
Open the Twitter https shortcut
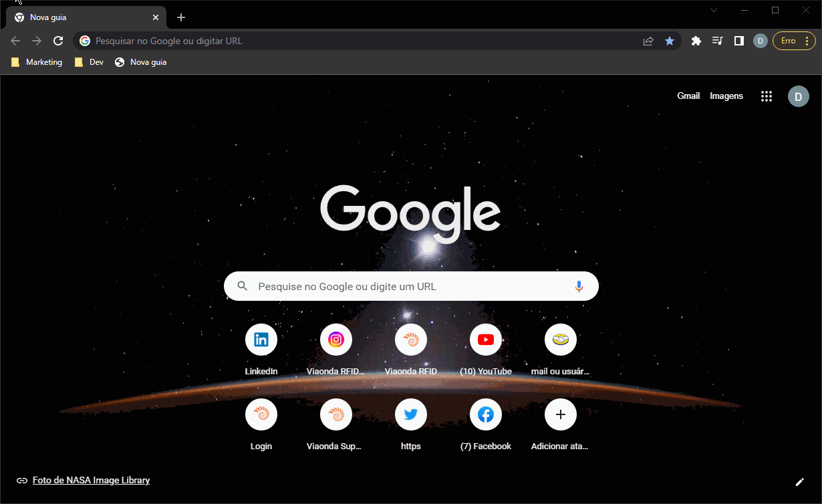click(x=411, y=425)
